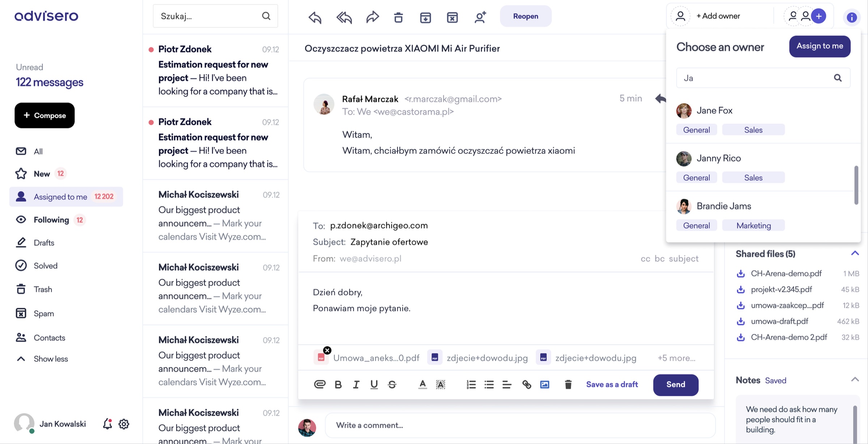Collapse the Notes section
The width and height of the screenshot is (868, 444).
(x=855, y=379)
